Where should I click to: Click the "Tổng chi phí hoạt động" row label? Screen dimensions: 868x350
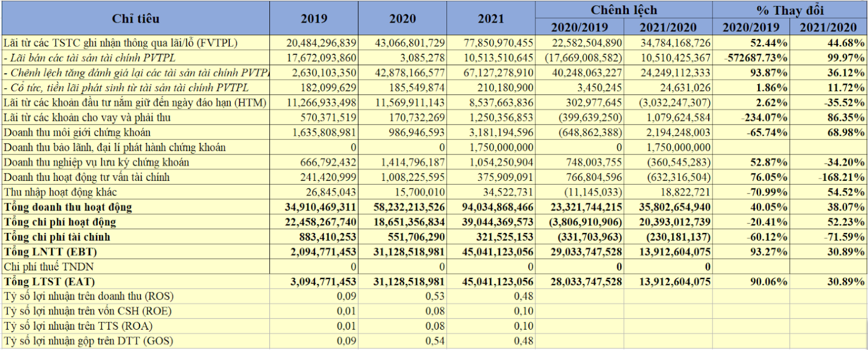pos(60,222)
